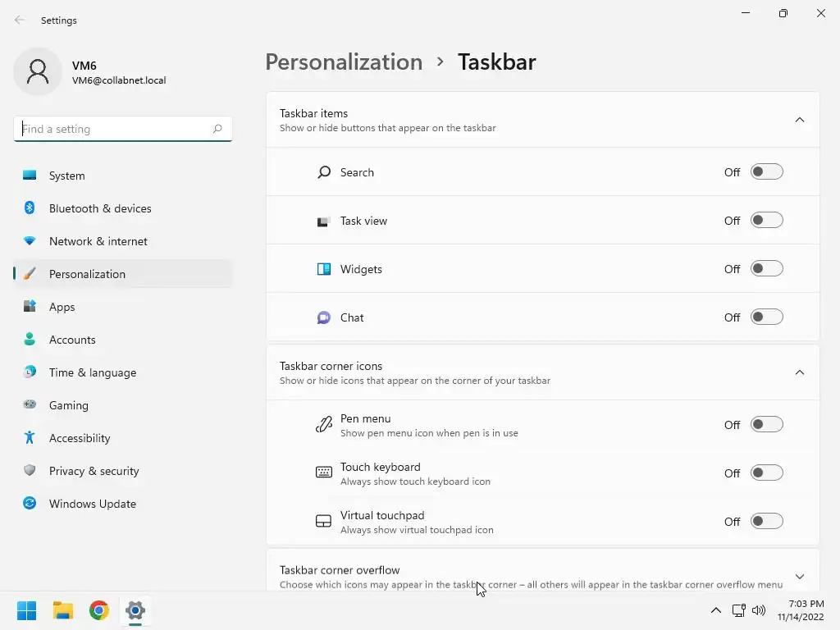The width and height of the screenshot is (840, 630).
Task: Enable the Widgets toggle switch
Action: tap(767, 268)
